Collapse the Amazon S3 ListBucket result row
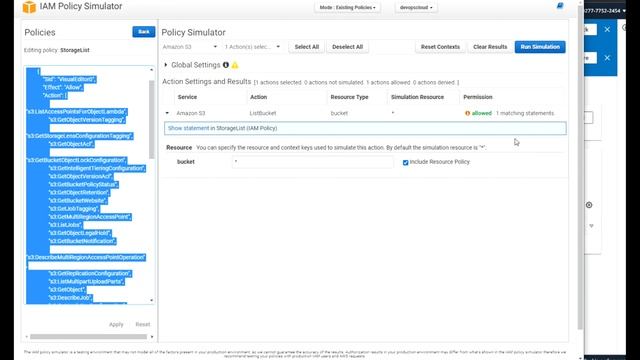Viewport: 640px width, 360px height. click(x=167, y=113)
